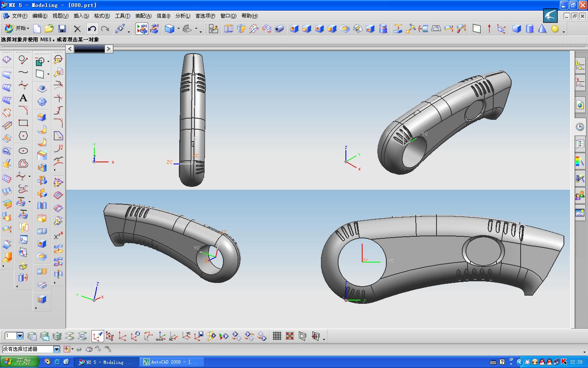
Task: Click the left scroll arrow above viewport
Action: pyautogui.click(x=70, y=49)
